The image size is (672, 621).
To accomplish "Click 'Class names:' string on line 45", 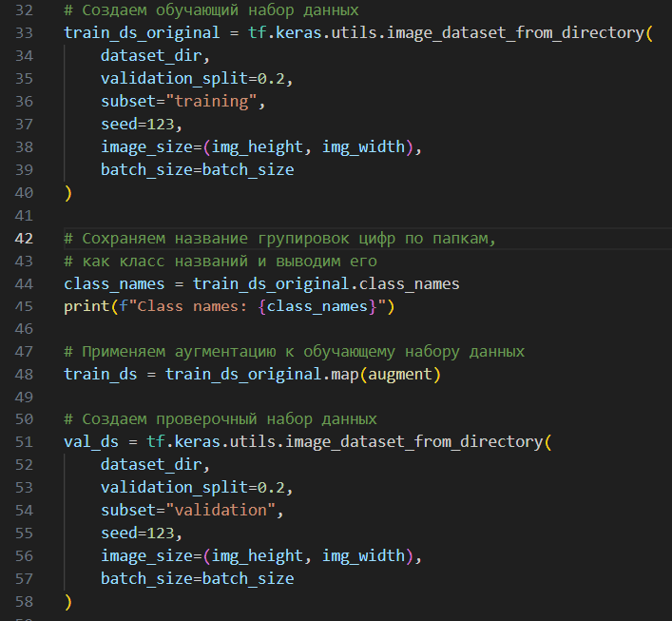I will pos(192,306).
